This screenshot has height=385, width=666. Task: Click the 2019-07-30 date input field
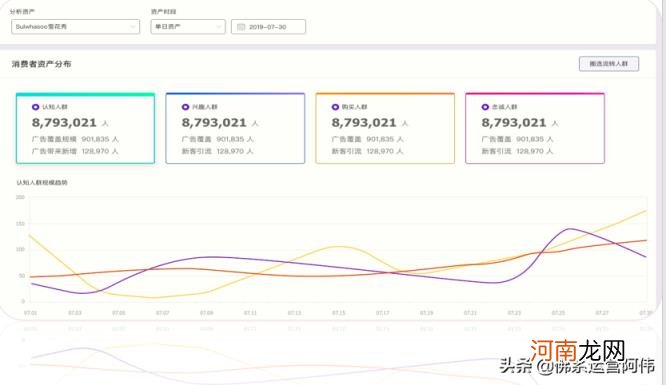[268, 26]
